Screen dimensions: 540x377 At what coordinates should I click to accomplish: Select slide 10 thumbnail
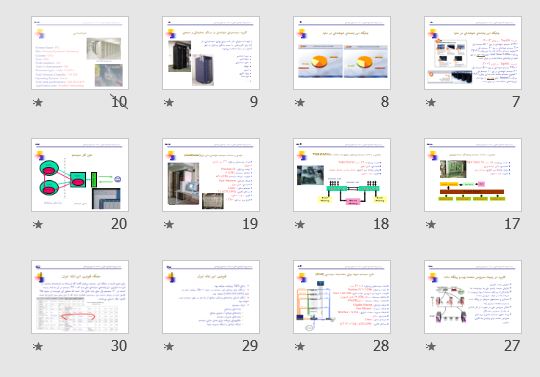coord(80,53)
